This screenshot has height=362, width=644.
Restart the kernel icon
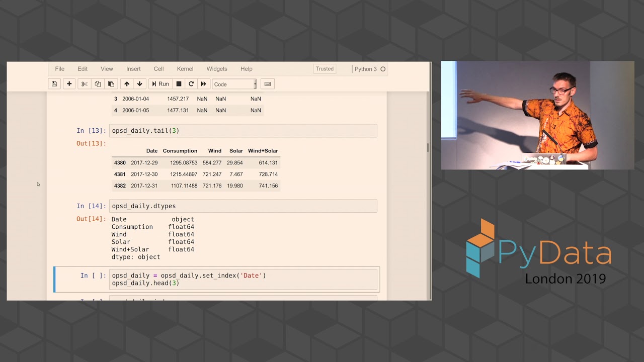click(x=191, y=84)
